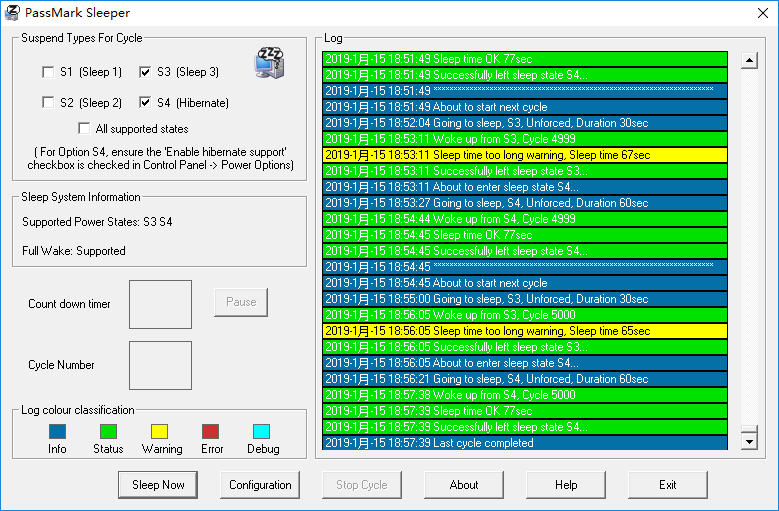The width and height of the screenshot is (779, 511).
Task: Select log entry 18:54:45 Sleep time OK 77sec
Action: click(x=525, y=235)
